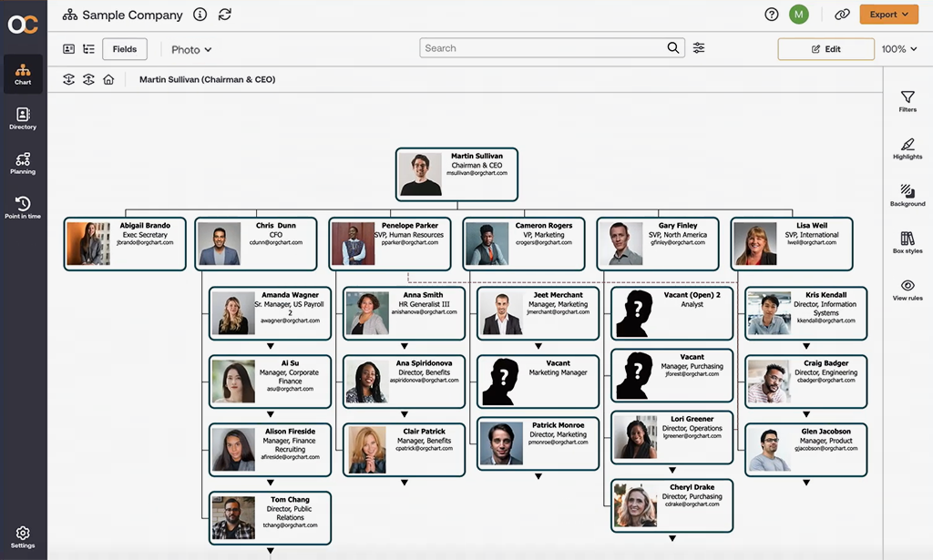Image resolution: width=933 pixels, height=560 pixels.
Task: Select Abigail Brando's chart box
Action: 125,244
